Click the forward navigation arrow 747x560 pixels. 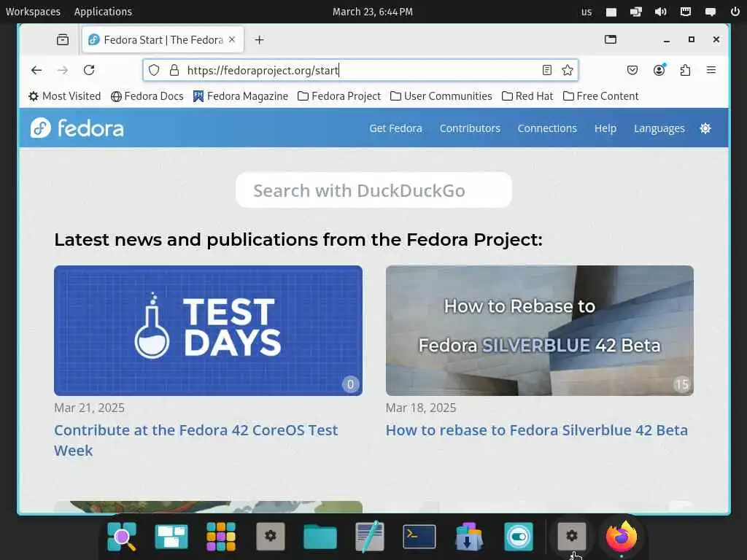pyautogui.click(x=63, y=71)
